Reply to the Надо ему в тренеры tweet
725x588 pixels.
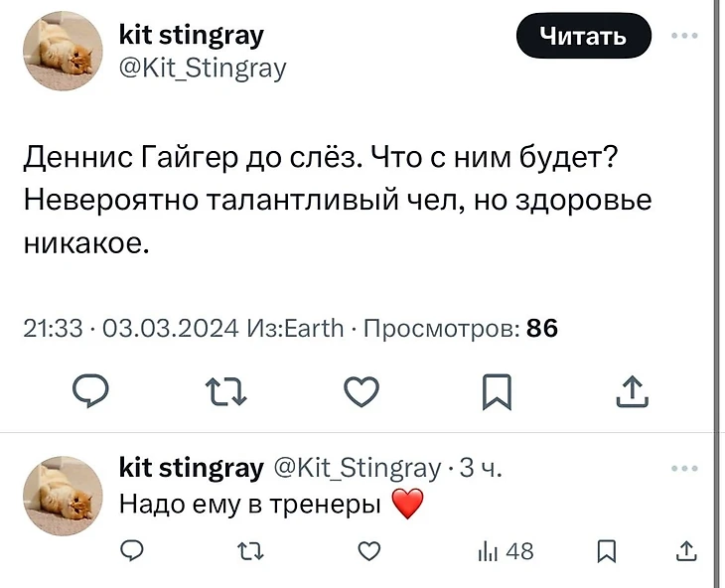pyautogui.click(x=132, y=551)
